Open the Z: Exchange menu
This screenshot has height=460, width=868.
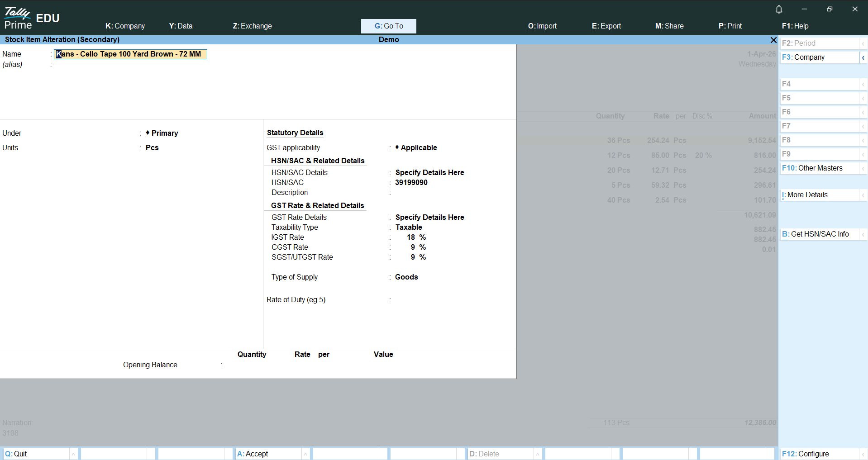pyautogui.click(x=253, y=26)
